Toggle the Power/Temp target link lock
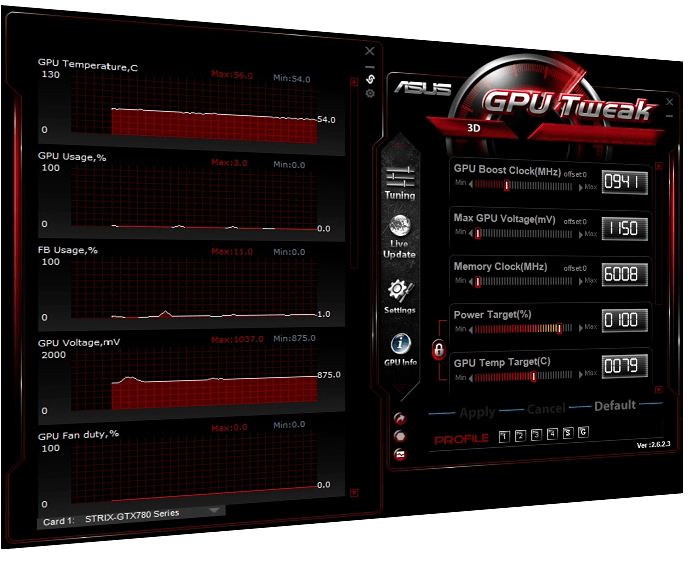 (438, 350)
